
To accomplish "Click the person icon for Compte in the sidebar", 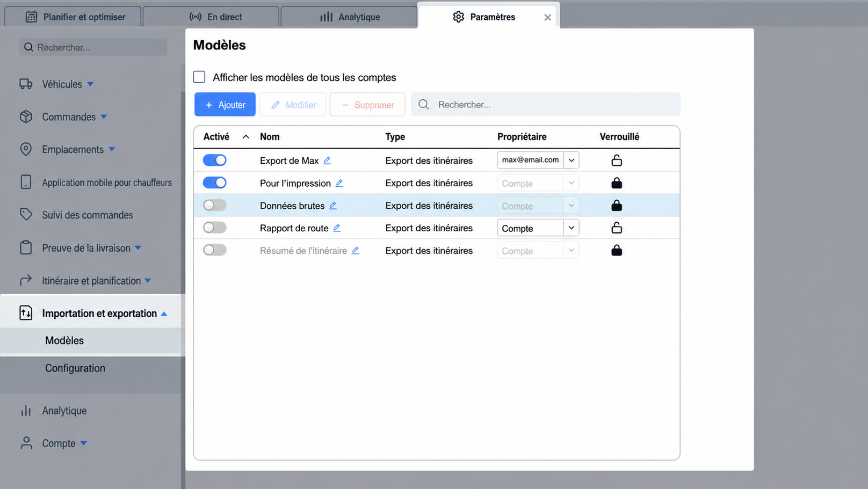I will tap(26, 443).
